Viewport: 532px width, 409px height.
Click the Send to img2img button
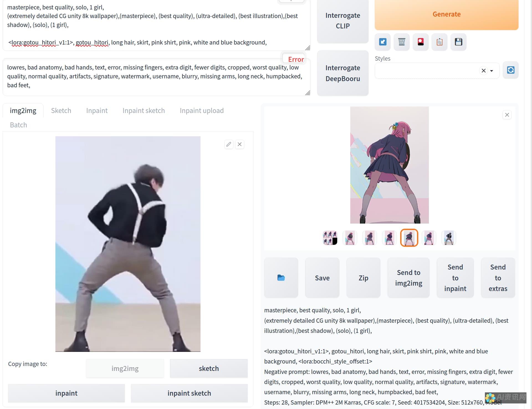coord(408,278)
